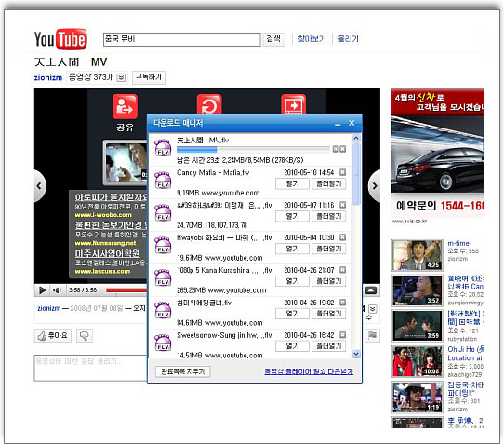Click the YouTube logo
Image resolution: width=504 pixels, height=444 pixels.
[60, 39]
